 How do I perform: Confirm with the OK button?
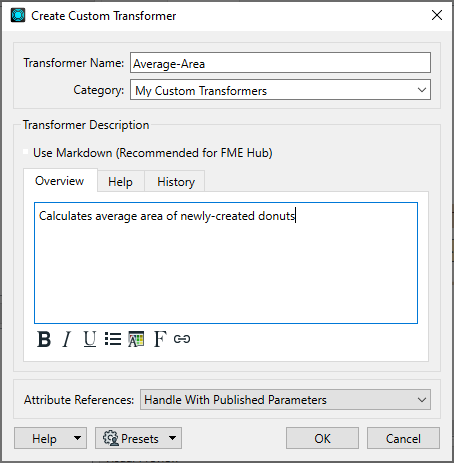tap(322, 438)
